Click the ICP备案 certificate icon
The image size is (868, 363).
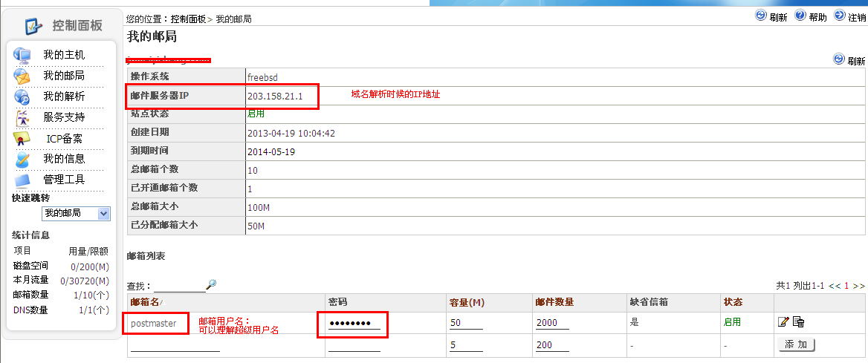22,138
